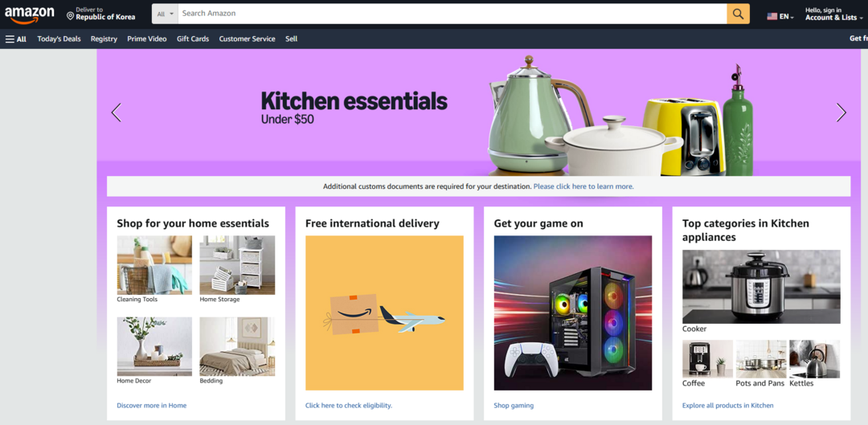Expand the Account & Lists menu
Image resolution: width=868 pixels, height=425 pixels.
pos(833,14)
